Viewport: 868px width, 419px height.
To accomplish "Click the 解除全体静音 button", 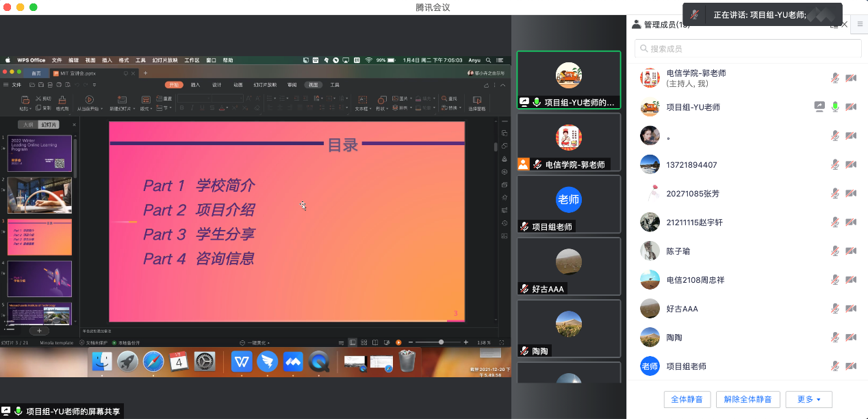I will 748,399.
